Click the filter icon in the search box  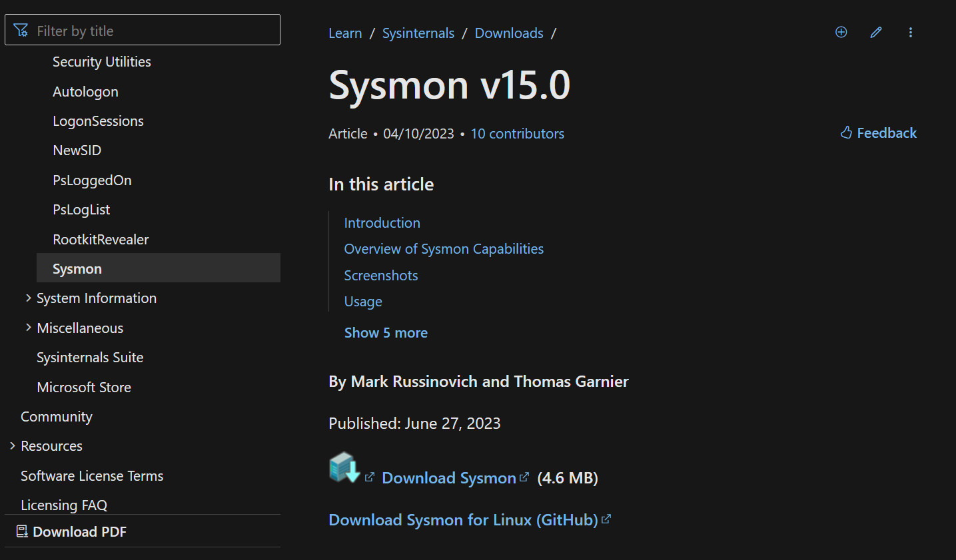point(21,29)
